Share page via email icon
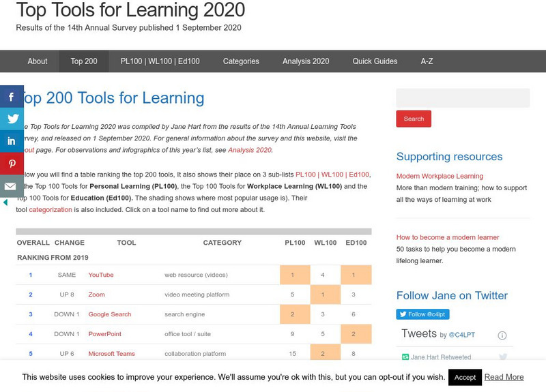This screenshot has height=392, width=546. 12,186
